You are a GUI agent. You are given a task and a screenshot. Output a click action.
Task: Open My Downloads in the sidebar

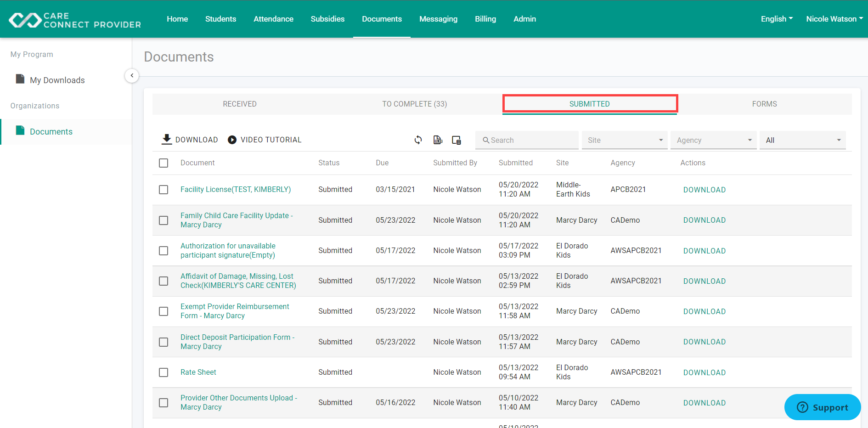[57, 80]
